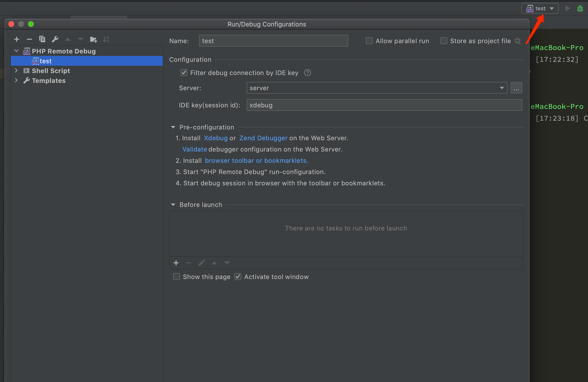
Task: Click the Create New Folder icon
Action: (93, 39)
